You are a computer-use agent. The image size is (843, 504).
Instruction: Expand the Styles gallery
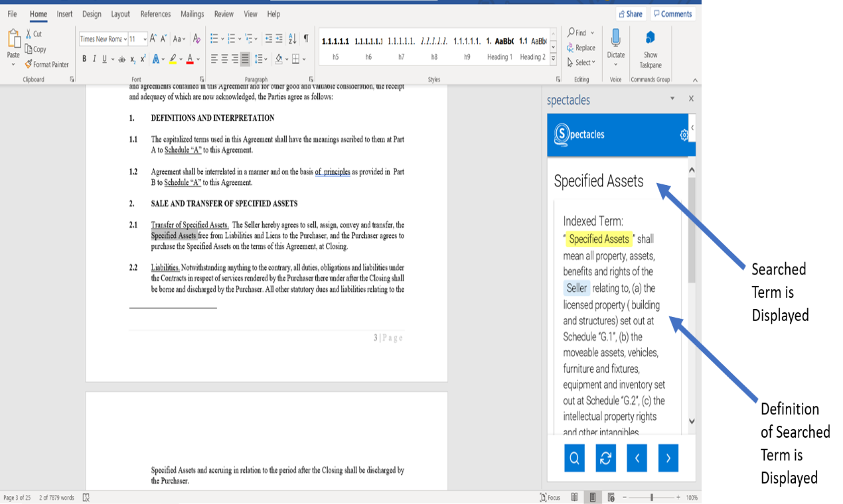pos(554,60)
